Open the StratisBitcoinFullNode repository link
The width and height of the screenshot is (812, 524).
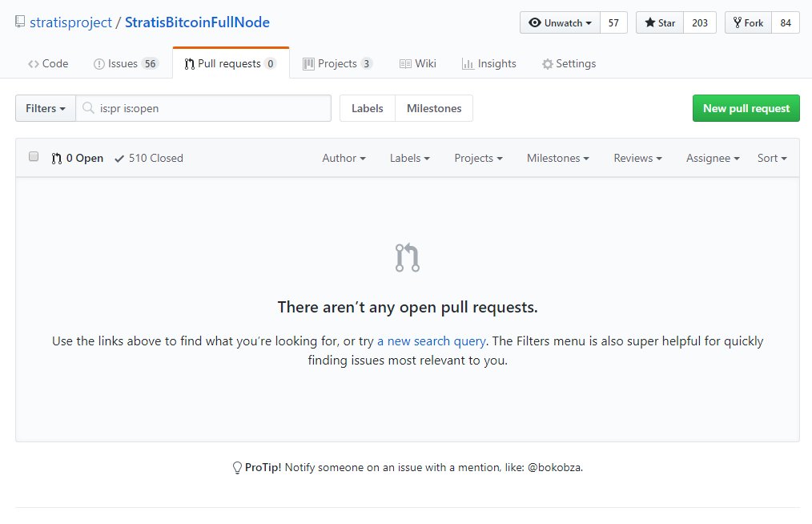197,22
